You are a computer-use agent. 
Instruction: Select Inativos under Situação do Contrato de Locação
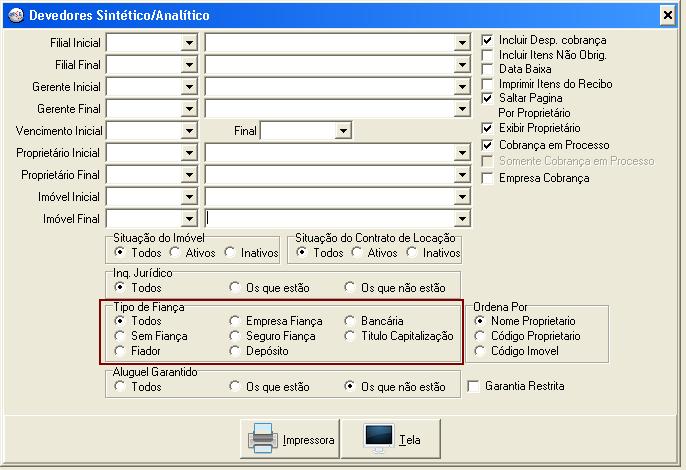tap(412, 253)
